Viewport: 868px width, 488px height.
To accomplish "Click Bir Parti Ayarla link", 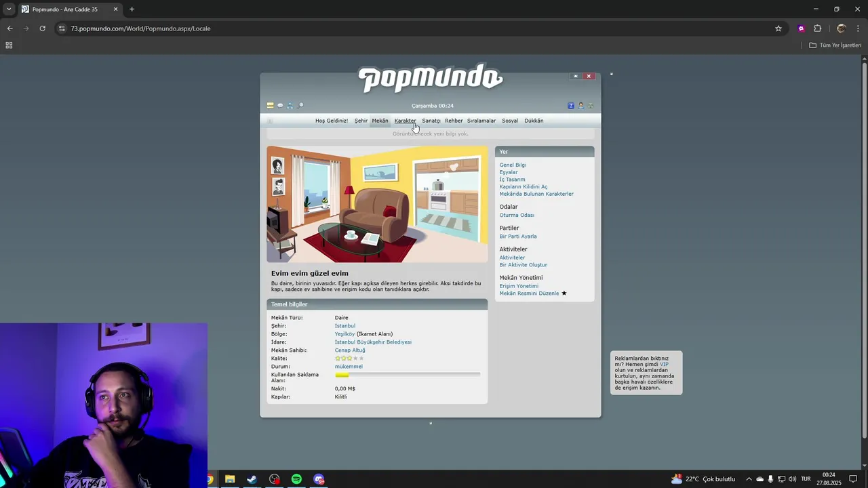I will [518, 237].
